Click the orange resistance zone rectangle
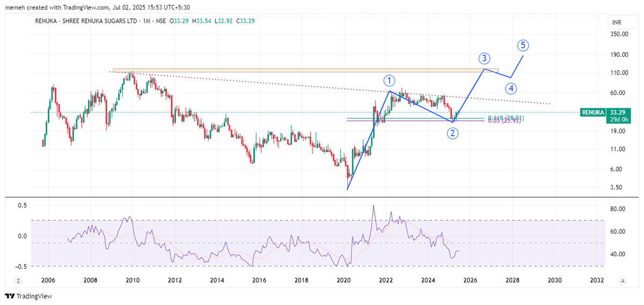The width and height of the screenshot is (644, 305). coord(306,70)
